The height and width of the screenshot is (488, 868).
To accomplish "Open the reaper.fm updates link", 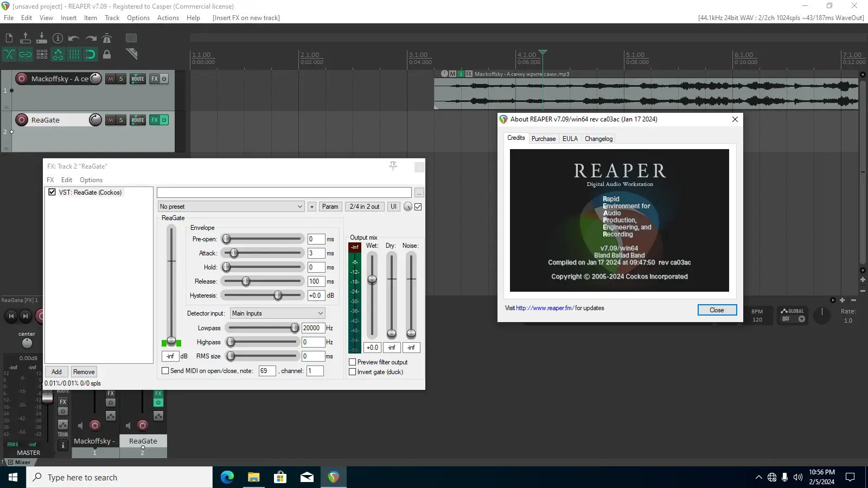I will [545, 308].
